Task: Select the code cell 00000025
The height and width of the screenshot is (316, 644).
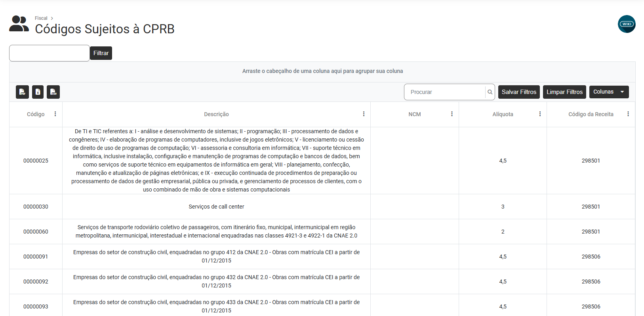Action: point(36,161)
